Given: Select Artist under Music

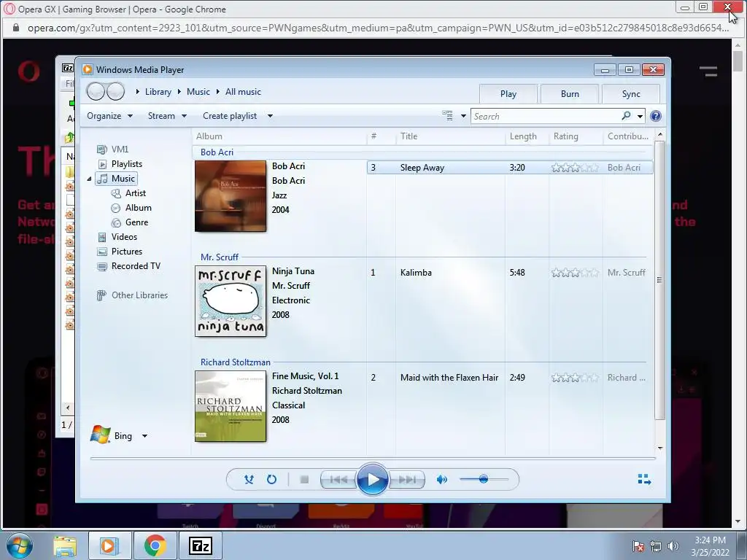Looking at the screenshot, I should [128, 193].
